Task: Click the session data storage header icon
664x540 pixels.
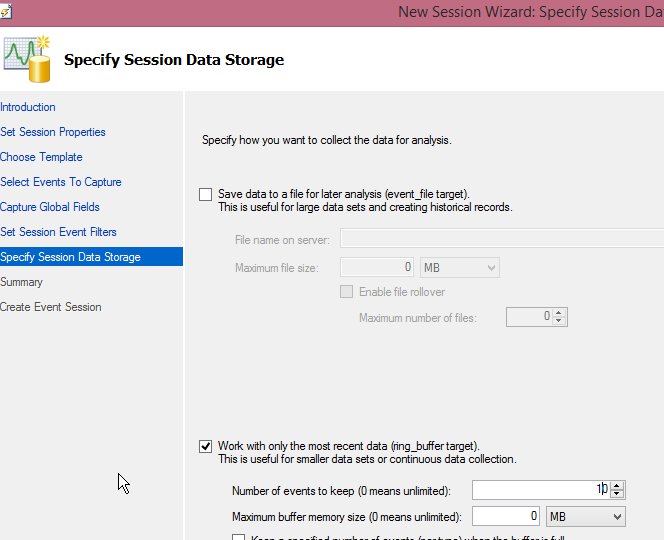Action: [x=26, y=60]
